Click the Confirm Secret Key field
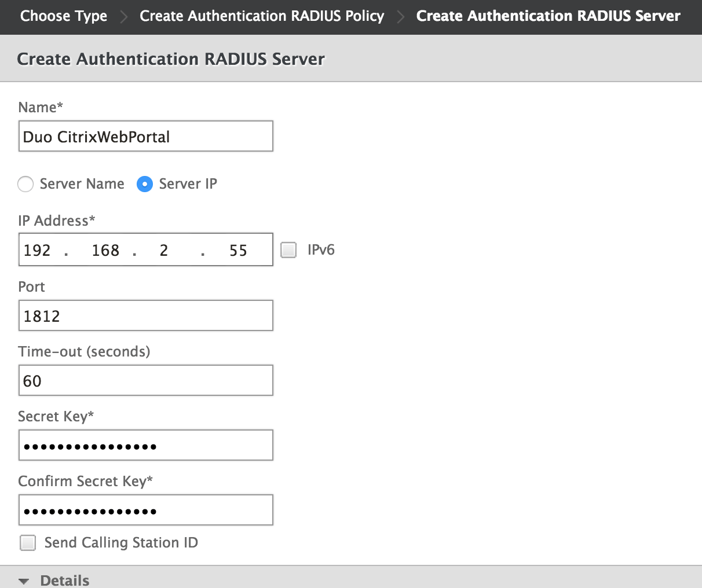Viewport: 702px width, 588px height. click(145, 510)
